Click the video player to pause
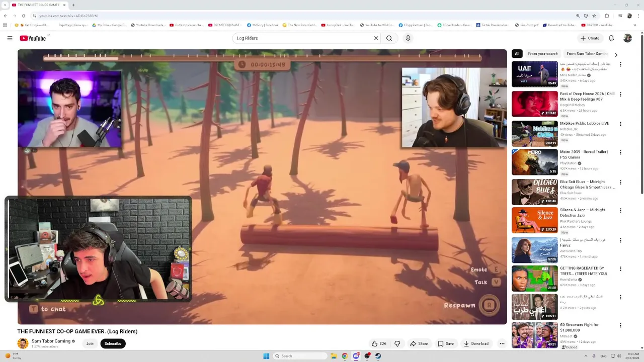Image resolution: width=644 pixels, height=362 pixels. (x=262, y=187)
